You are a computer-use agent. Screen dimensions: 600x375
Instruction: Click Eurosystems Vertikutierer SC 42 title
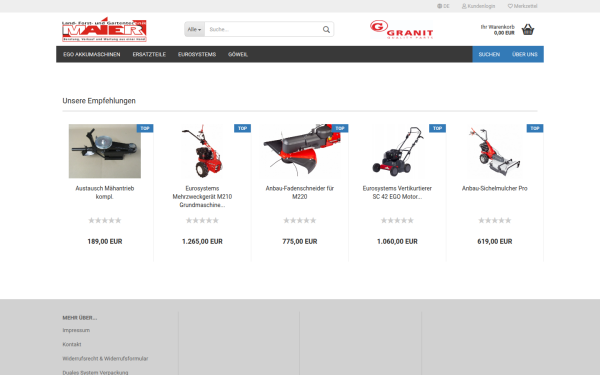coord(397,192)
